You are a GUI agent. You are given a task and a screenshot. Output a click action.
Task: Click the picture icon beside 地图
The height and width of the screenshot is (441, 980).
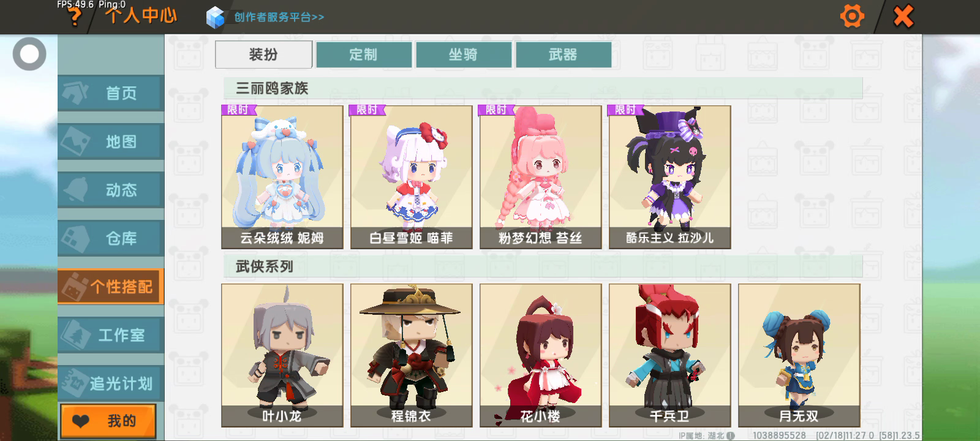(76, 141)
